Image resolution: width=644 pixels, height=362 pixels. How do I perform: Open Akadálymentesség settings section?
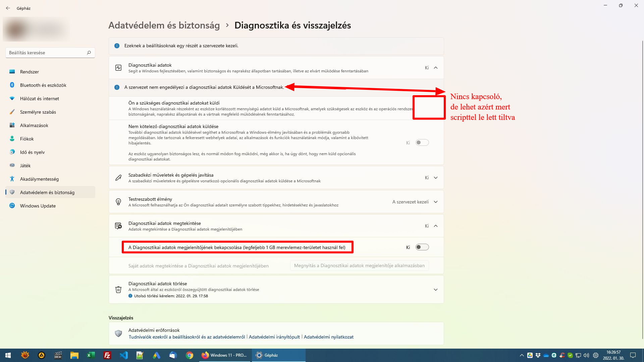[50, 179]
